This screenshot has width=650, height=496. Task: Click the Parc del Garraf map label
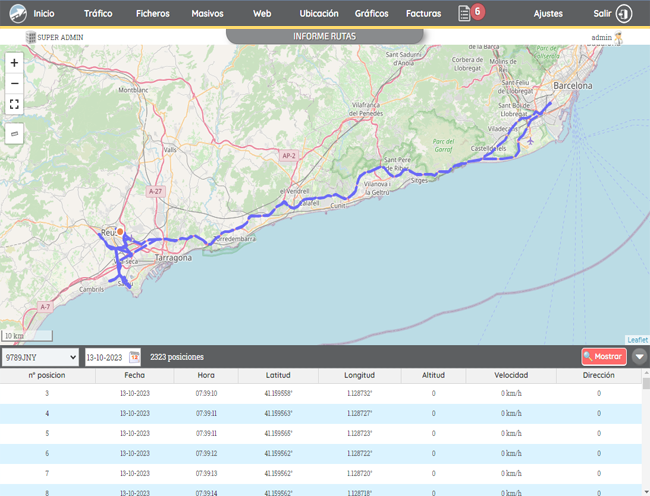pyautogui.click(x=443, y=145)
